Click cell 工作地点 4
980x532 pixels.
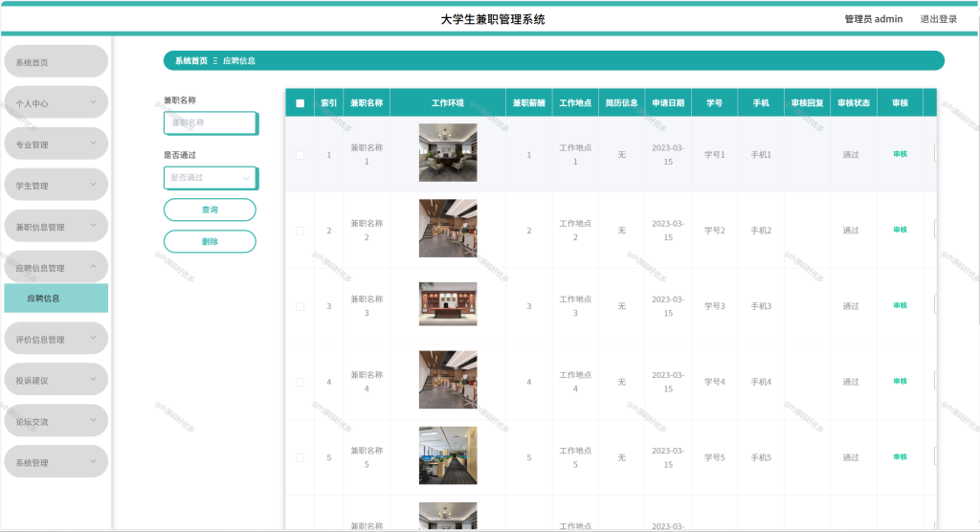575,382
